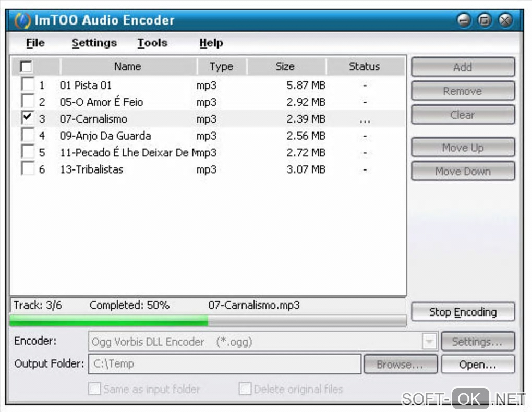The width and height of the screenshot is (532, 412).
Task: Select the 11-Pecado É Lhe Deixar De track name
Action: click(x=128, y=152)
